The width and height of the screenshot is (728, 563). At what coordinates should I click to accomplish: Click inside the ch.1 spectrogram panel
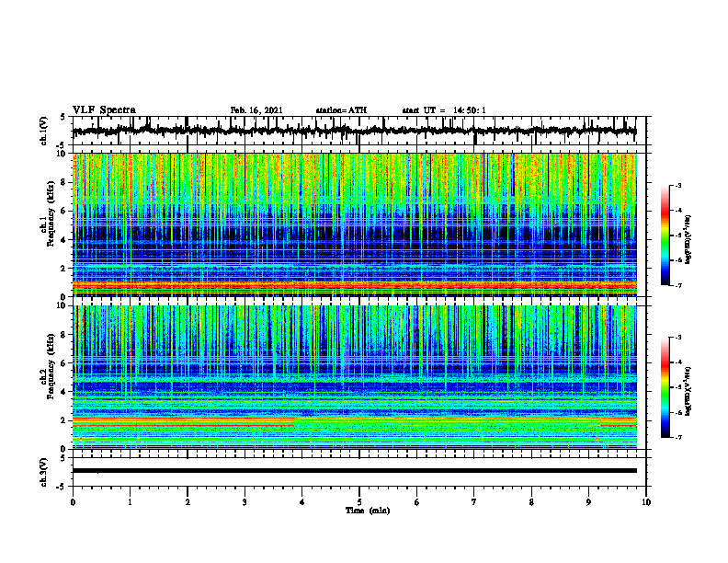pyautogui.click(x=354, y=224)
